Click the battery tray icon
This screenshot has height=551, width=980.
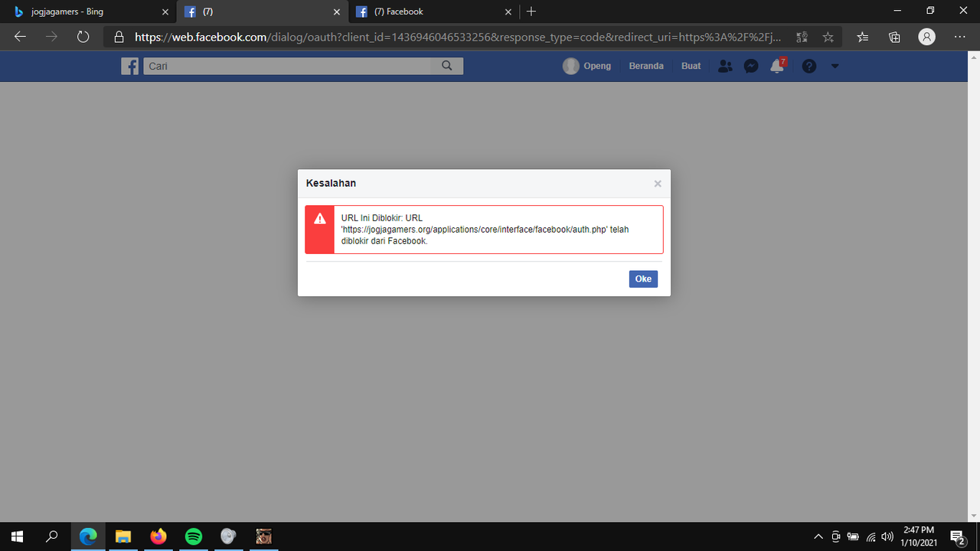pyautogui.click(x=853, y=536)
